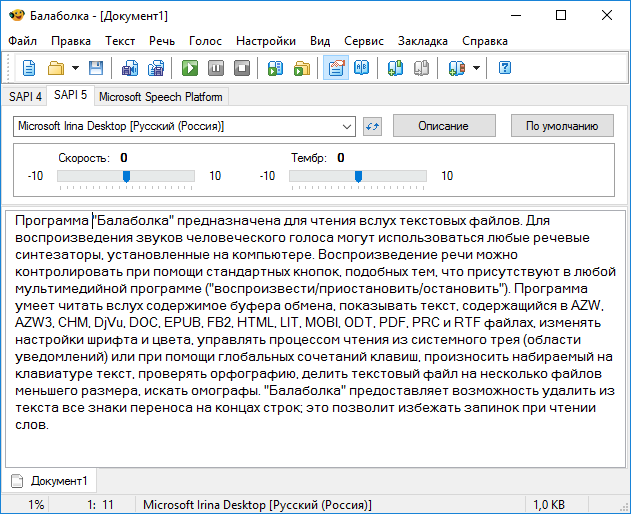Expand the Open file dropdown arrow
The height and width of the screenshot is (514, 631).
click(75, 68)
